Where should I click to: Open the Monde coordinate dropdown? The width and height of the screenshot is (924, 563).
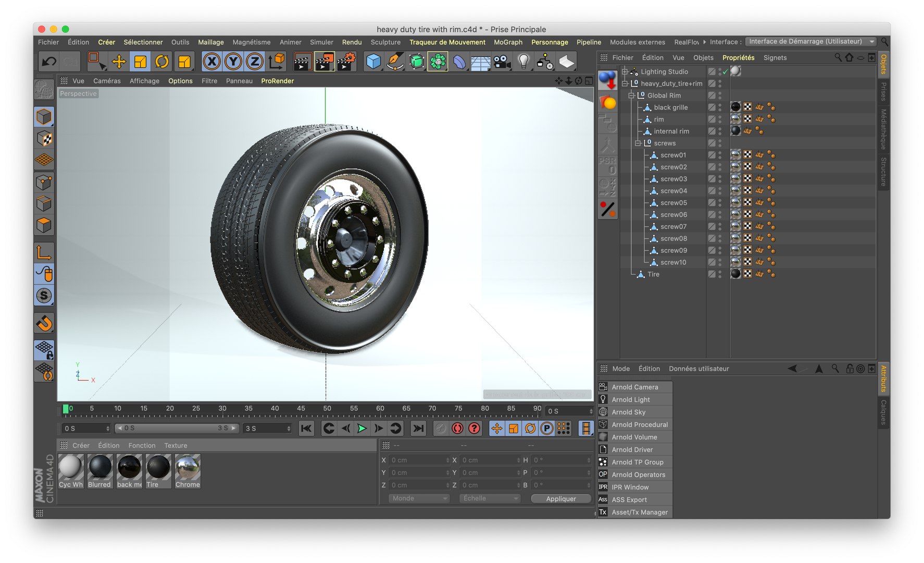(x=419, y=498)
